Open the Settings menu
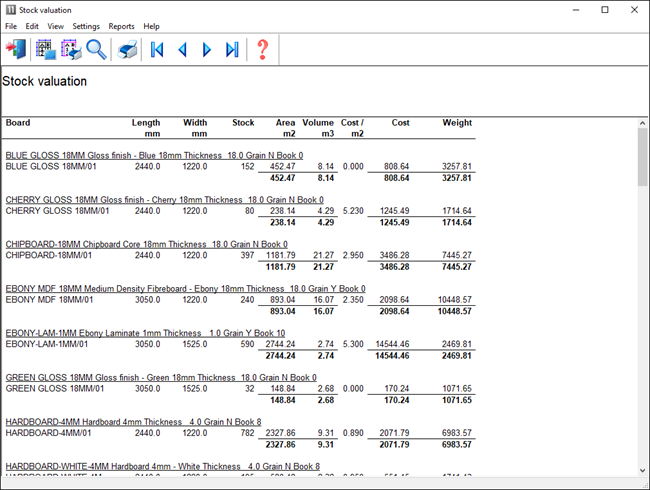Image resolution: width=650 pixels, height=490 pixels. pyautogui.click(x=86, y=26)
